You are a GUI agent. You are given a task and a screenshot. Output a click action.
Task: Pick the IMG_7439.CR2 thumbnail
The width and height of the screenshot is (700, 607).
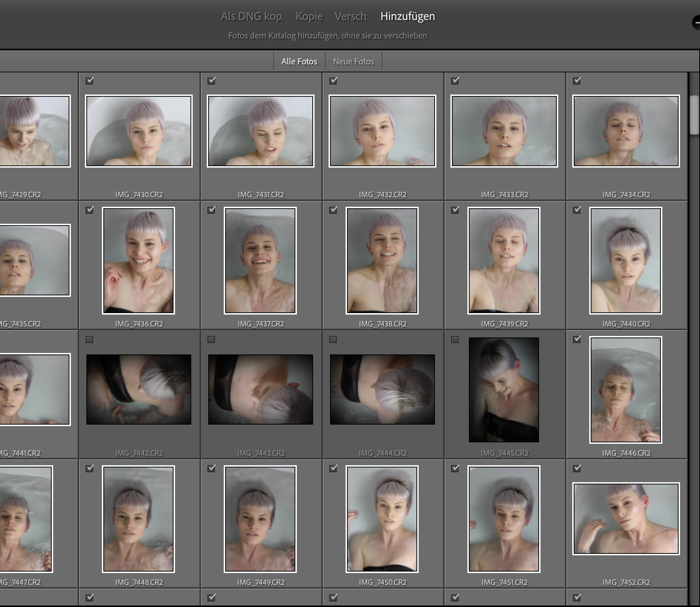point(504,261)
